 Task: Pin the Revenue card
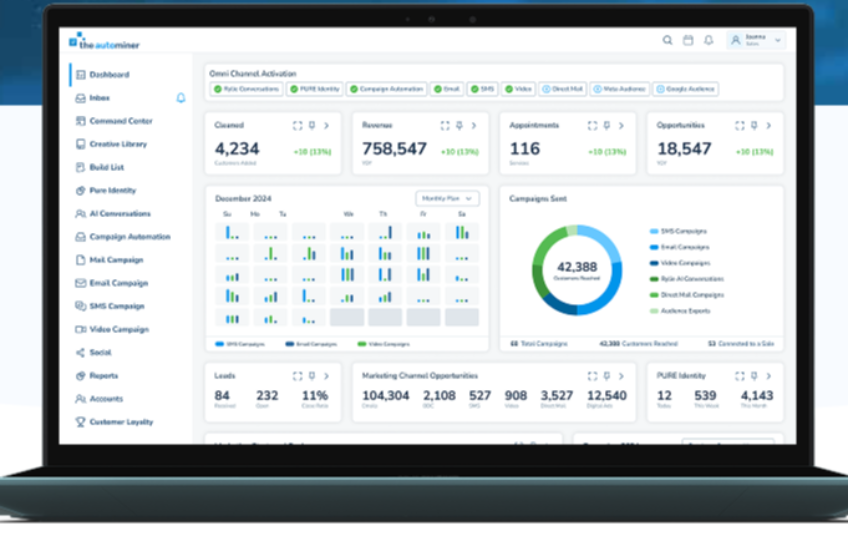(458, 126)
